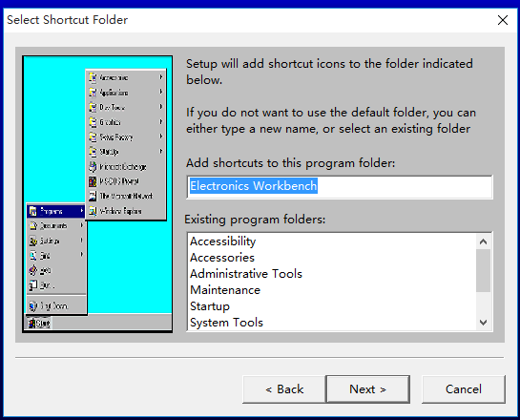
Task: Close the Select Shortcut Folder dialog
Action: (x=503, y=20)
